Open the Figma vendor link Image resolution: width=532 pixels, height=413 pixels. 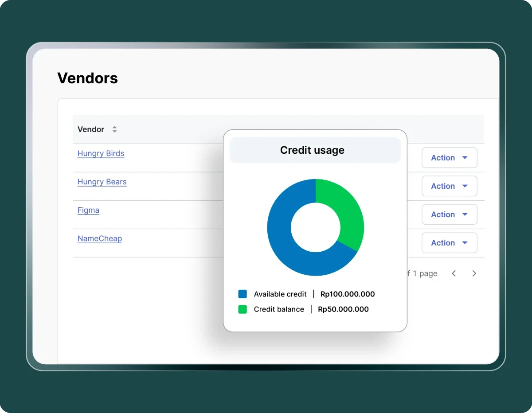click(88, 210)
